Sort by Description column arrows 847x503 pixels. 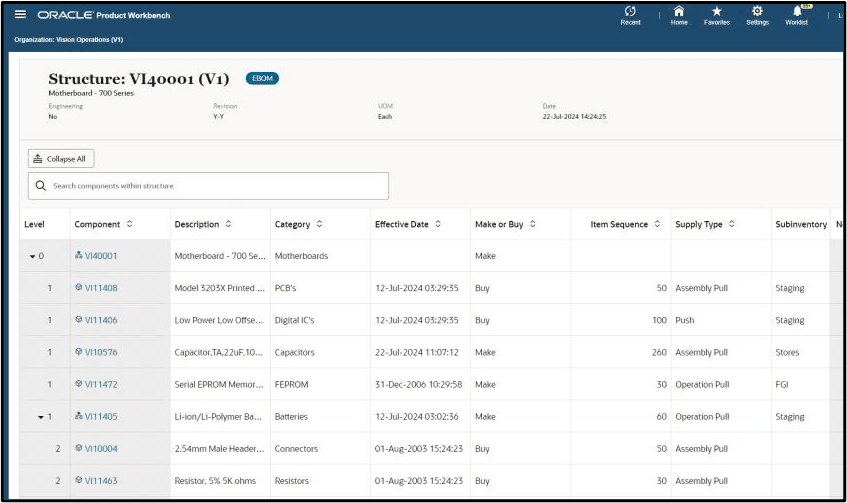pyautogui.click(x=228, y=224)
